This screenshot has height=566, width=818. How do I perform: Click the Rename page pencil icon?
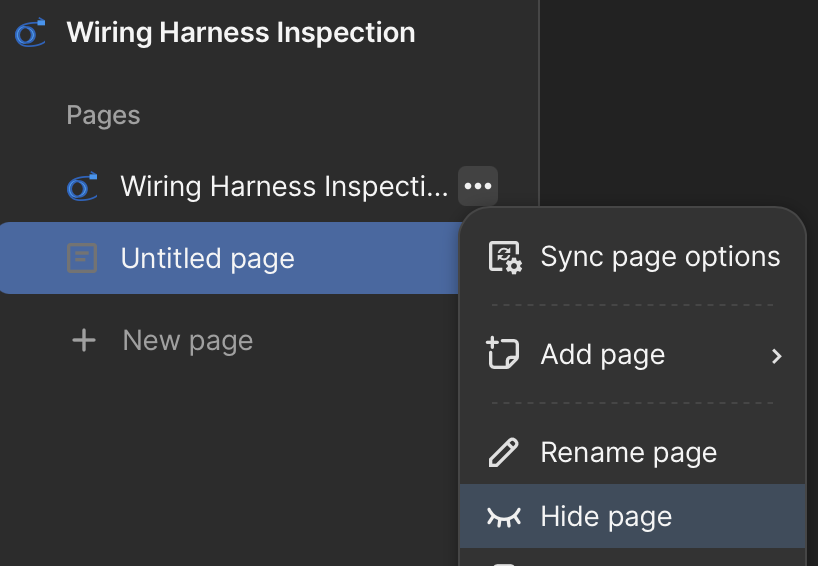coord(504,452)
